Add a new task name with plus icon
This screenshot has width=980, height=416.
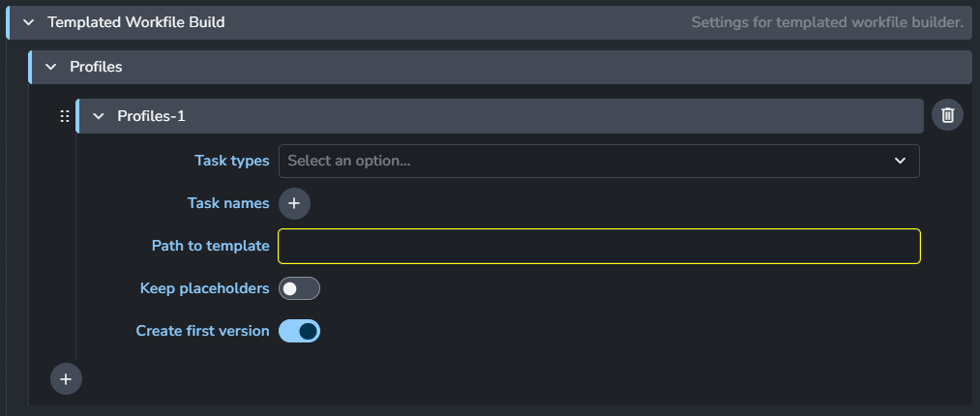tap(294, 203)
